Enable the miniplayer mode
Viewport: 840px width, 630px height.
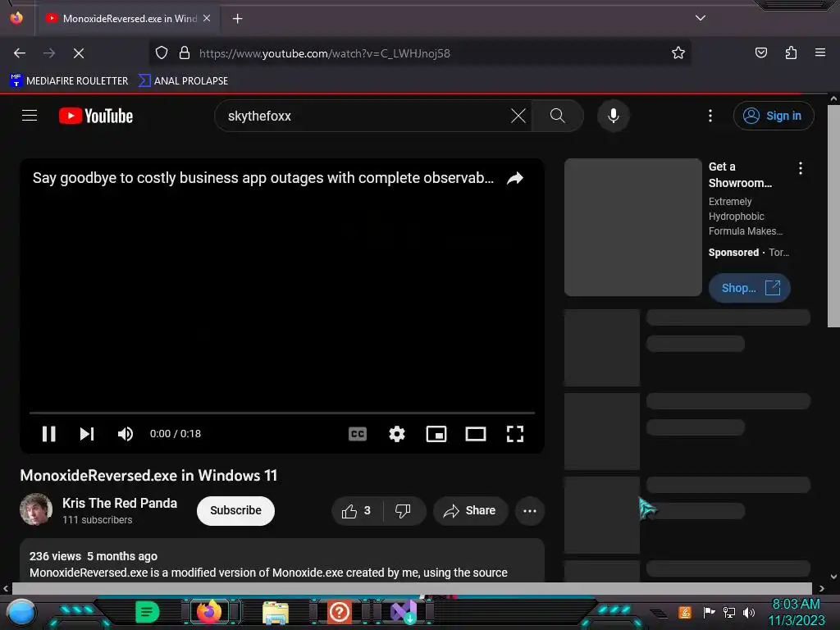click(x=436, y=434)
